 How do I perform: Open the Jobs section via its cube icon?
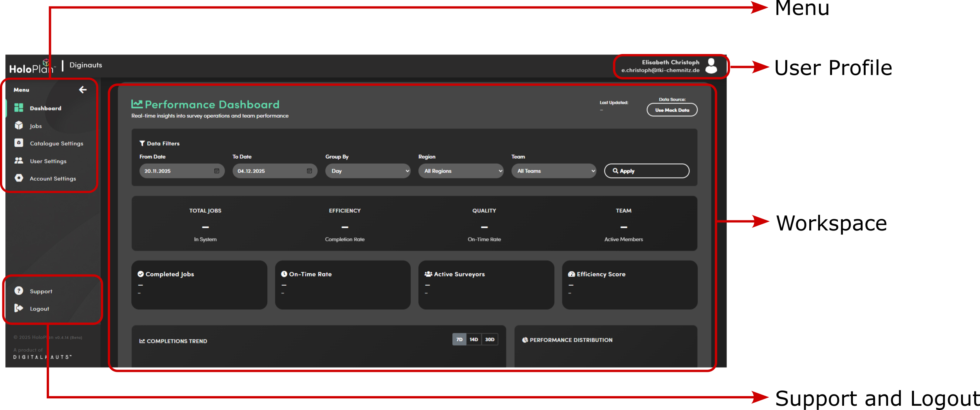(19, 125)
